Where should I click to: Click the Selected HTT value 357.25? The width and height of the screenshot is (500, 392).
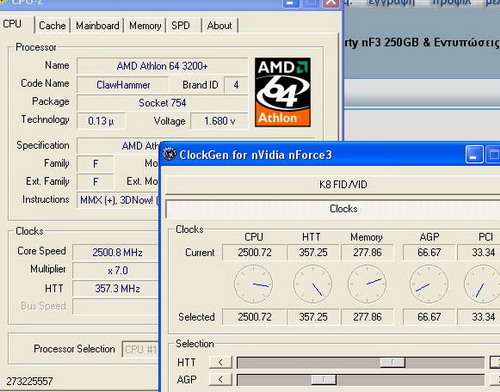313,317
